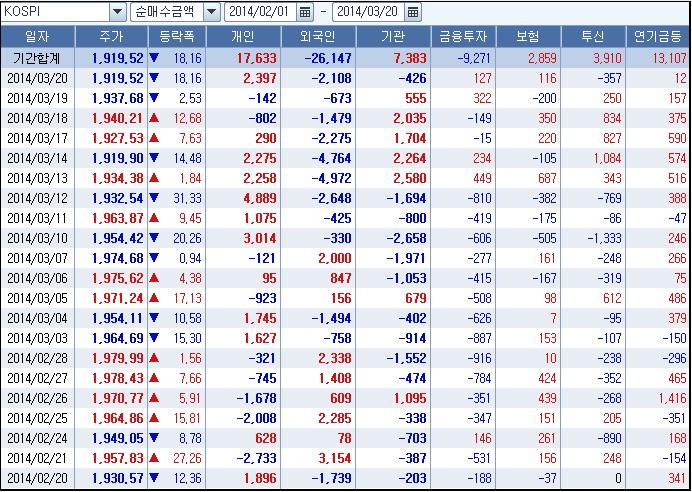The height and width of the screenshot is (492, 692).
Task: Select date cell 2014/03/12
Action: [x=38, y=199]
